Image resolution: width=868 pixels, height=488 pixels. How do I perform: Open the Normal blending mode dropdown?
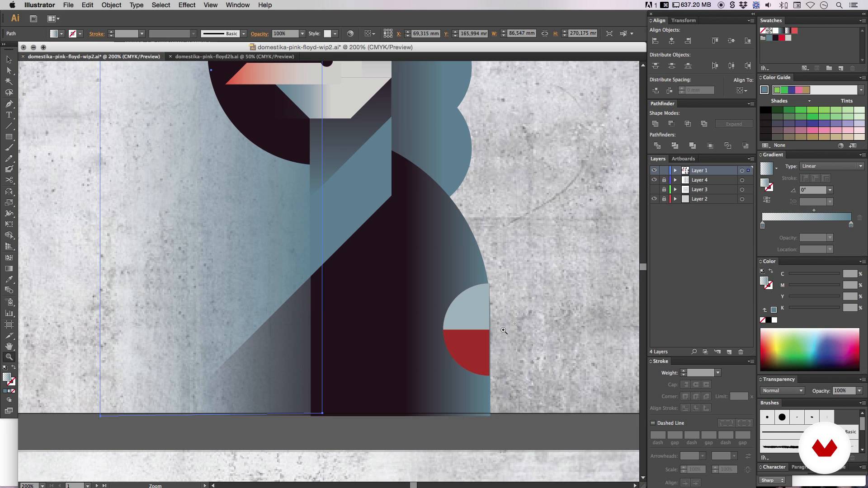[x=782, y=390]
